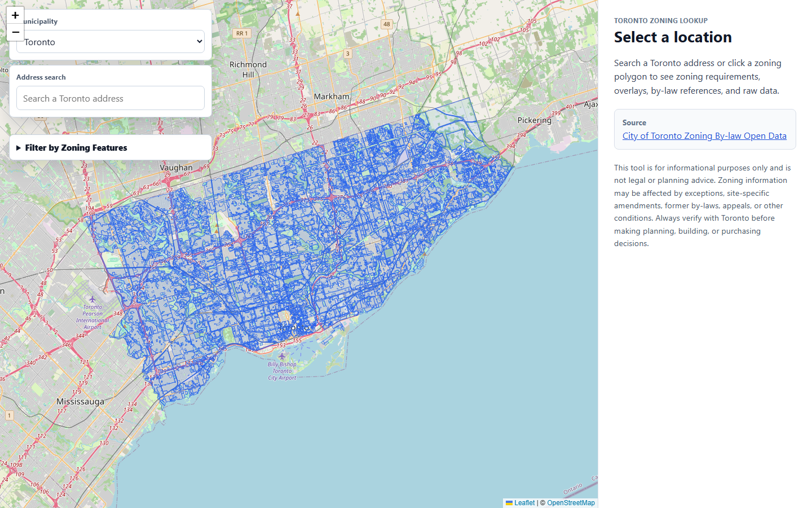
Task: Click the Toronto Pearson International Airport icon
Action: (92, 299)
